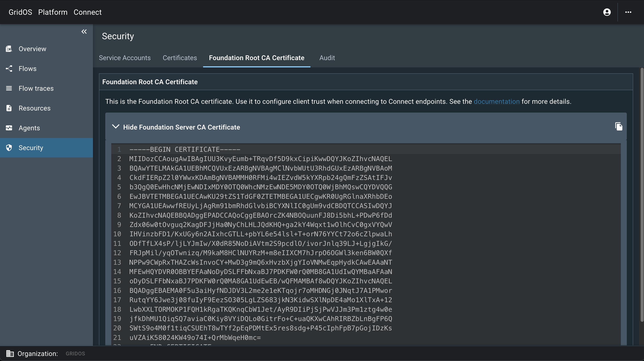This screenshot has height=361, width=644.
Task: Select the Overview icon in sidebar
Action: tap(9, 49)
